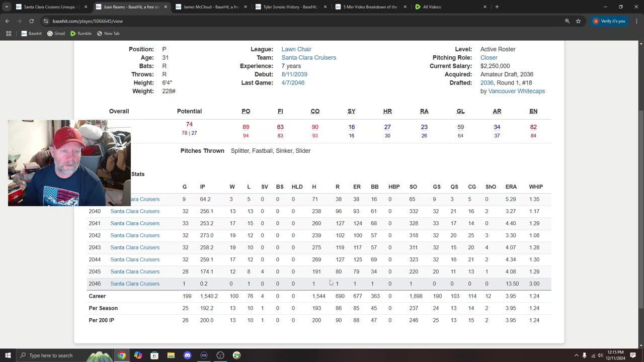Open the Chrome three-dot menu
The image size is (644, 362).
(636, 21)
